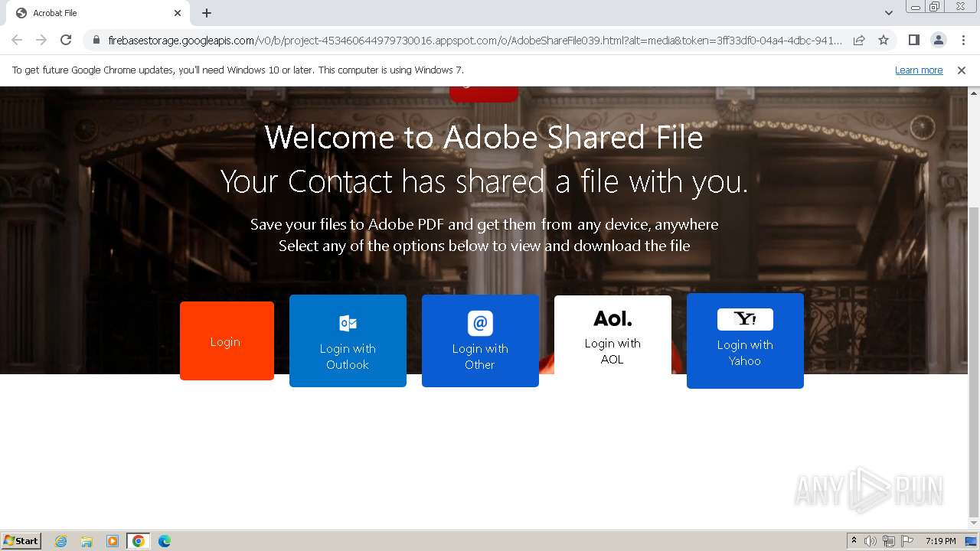Show hidden system tray icons

(x=854, y=541)
